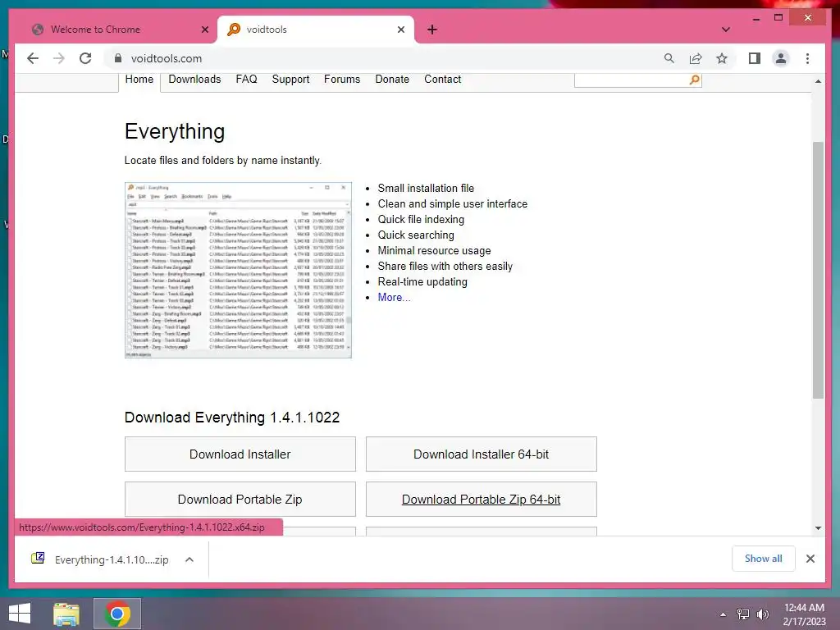Screen dimensions: 840x630
Task: Open the network tray icon
Action: pyautogui.click(x=743, y=614)
